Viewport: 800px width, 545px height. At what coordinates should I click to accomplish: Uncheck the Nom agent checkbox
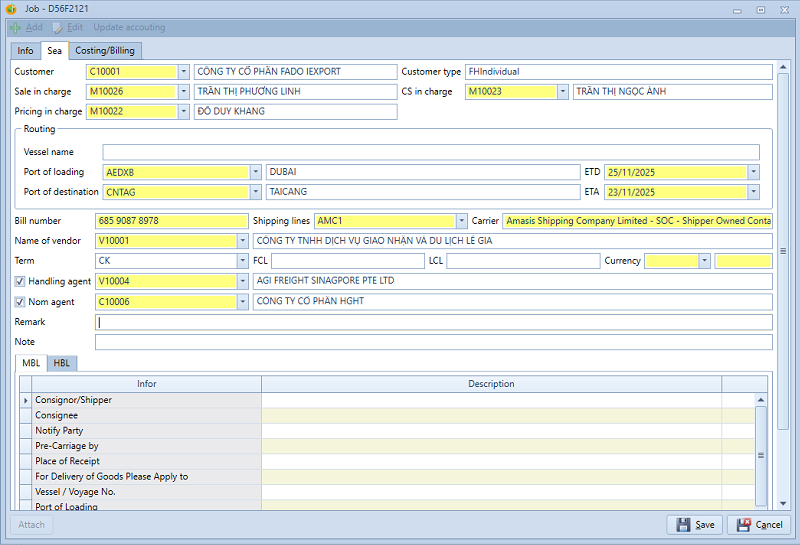pyautogui.click(x=20, y=301)
